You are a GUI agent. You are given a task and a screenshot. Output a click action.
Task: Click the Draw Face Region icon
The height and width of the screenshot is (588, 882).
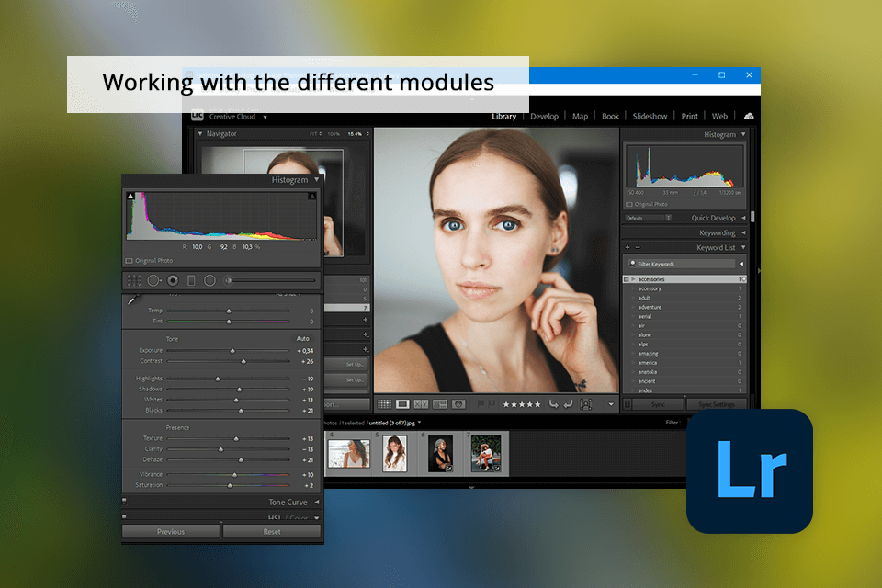585,404
